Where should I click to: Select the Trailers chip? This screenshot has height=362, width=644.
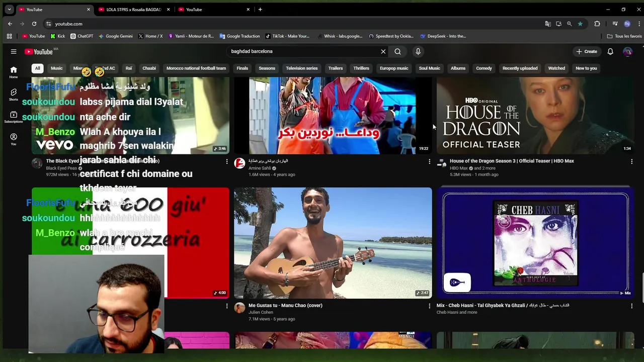[x=336, y=68]
